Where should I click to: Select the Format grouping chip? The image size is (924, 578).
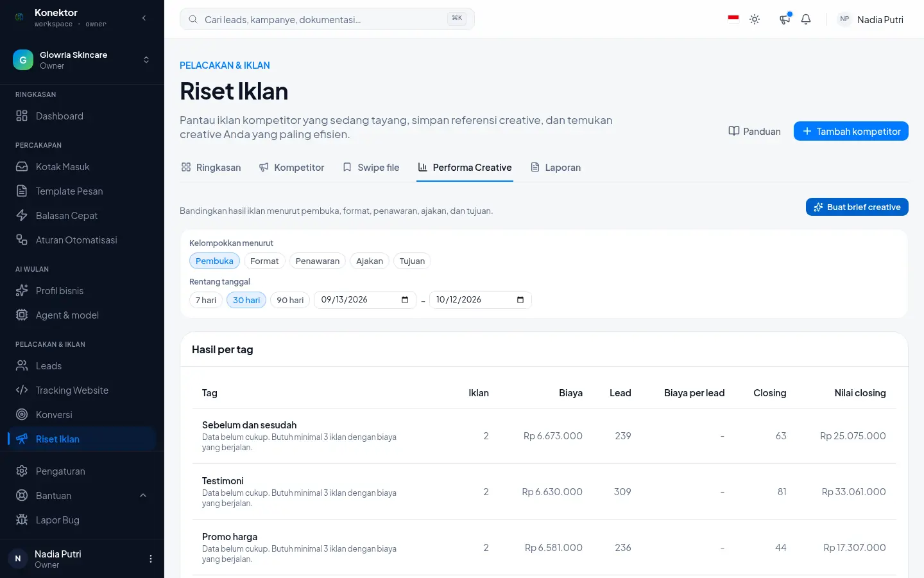(x=264, y=261)
